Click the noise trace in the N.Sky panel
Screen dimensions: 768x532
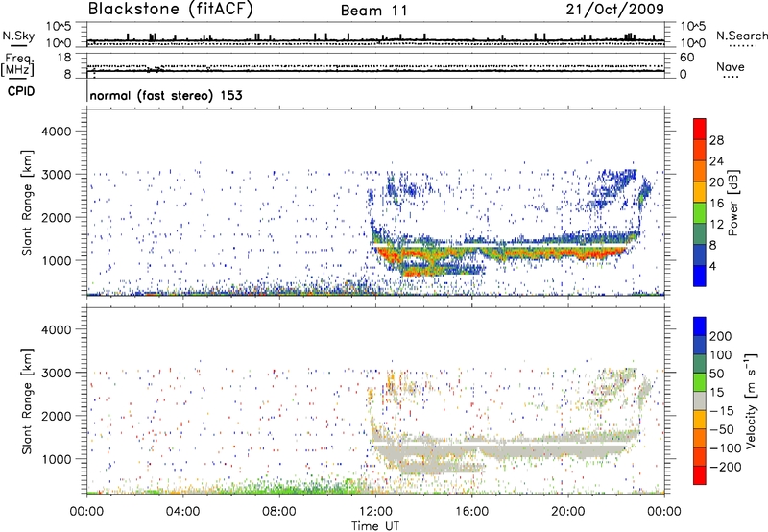click(x=375, y=40)
